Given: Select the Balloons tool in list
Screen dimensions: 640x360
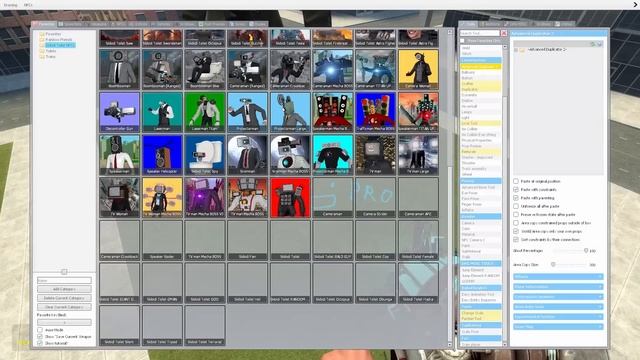Looking at the screenshot, I should pyautogui.click(x=480, y=72).
